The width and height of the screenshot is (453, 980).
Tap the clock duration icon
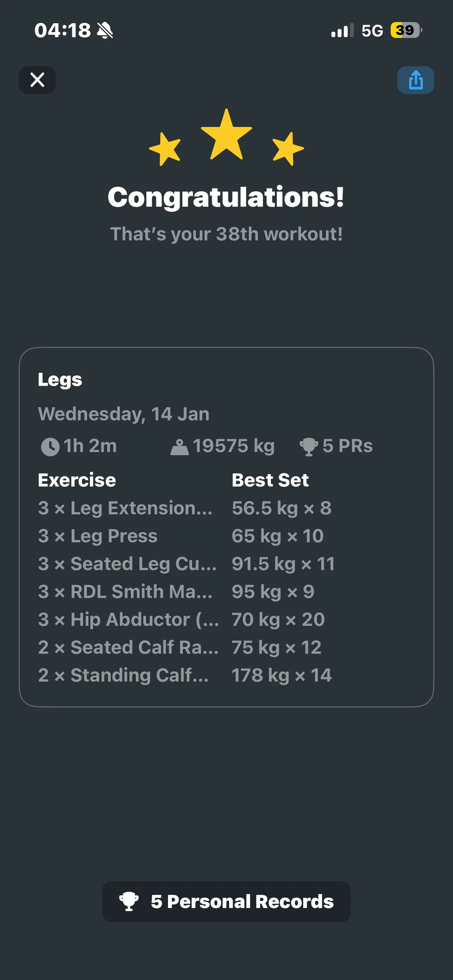point(50,447)
